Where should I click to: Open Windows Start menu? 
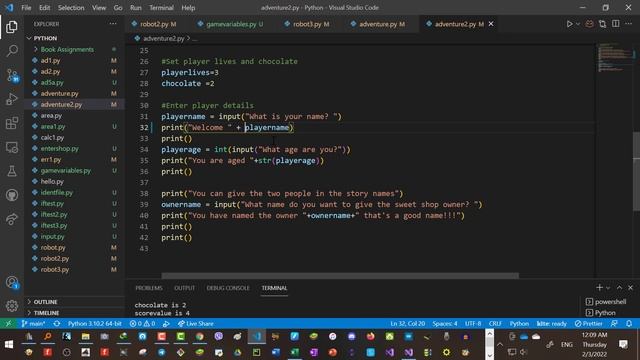(x=8, y=344)
